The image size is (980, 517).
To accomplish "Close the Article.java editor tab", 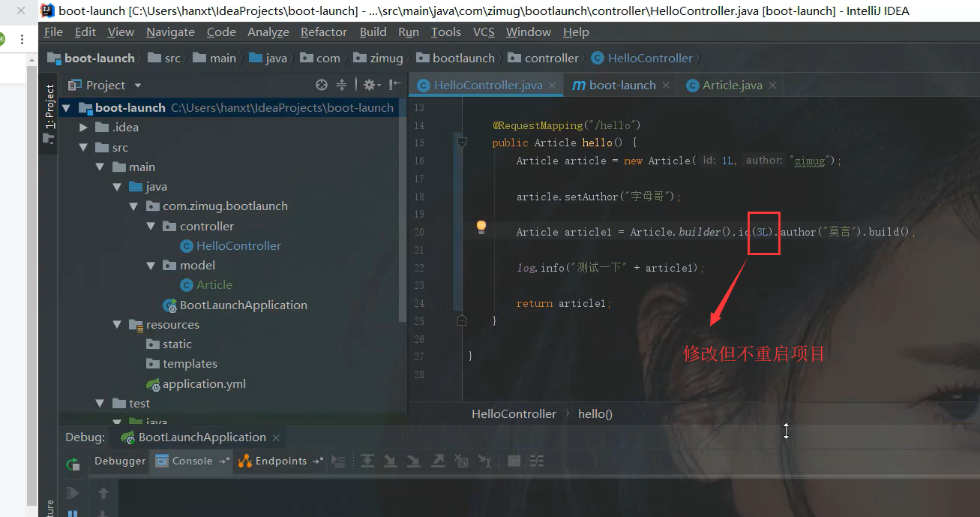I will pos(772,86).
